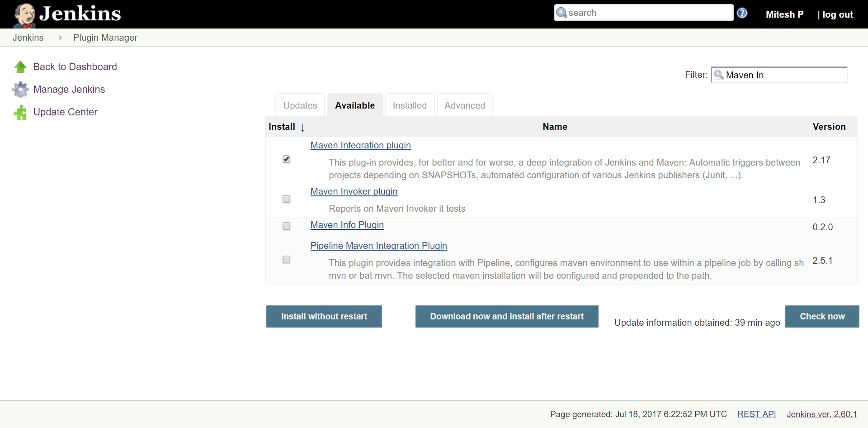Screen dimensions: 868x428
Task: Click the Back to Dashboard link
Action: pos(75,67)
